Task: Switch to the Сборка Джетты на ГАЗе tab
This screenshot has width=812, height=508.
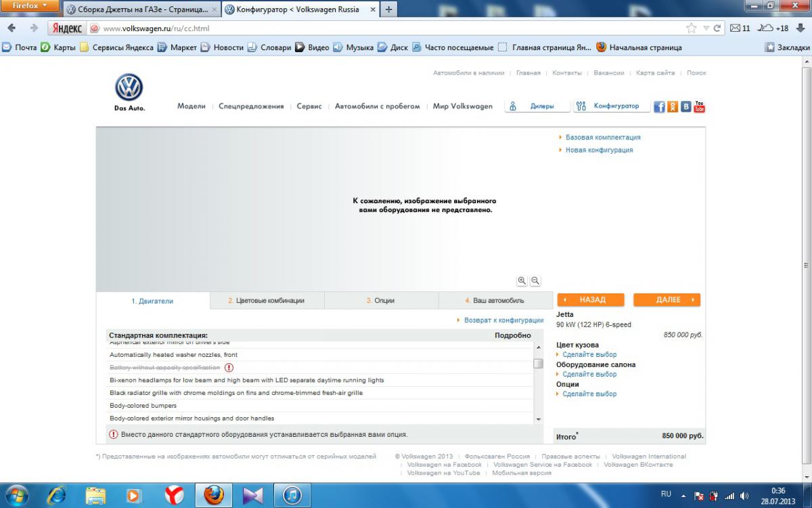Action: point(143,10)
